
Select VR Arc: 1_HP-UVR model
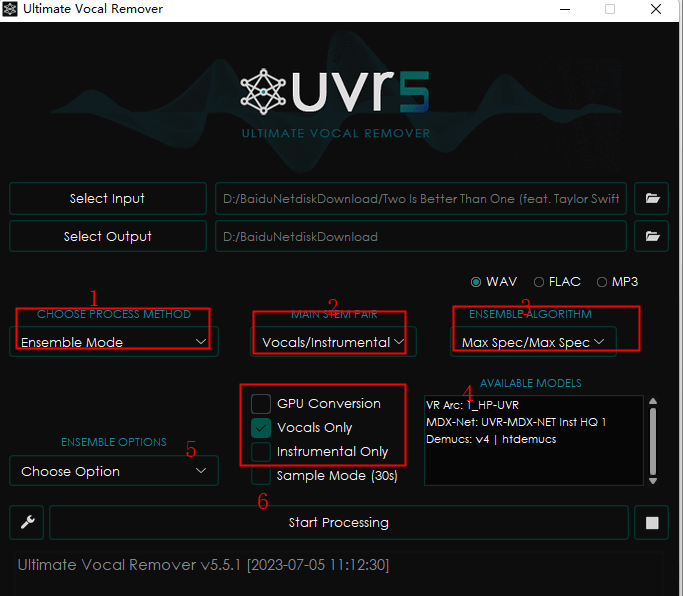(x=473, y=405)
